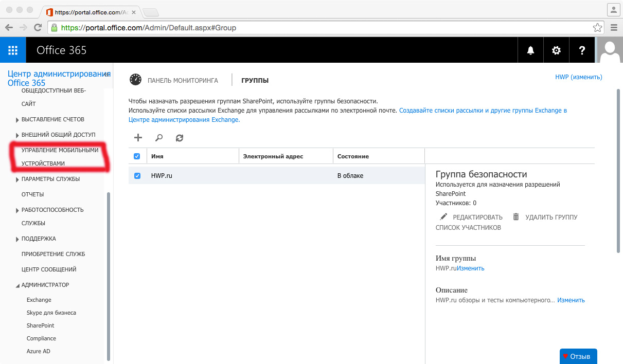Open the Отзыв feedback button

pyautogui.click(x=578, y=356)
